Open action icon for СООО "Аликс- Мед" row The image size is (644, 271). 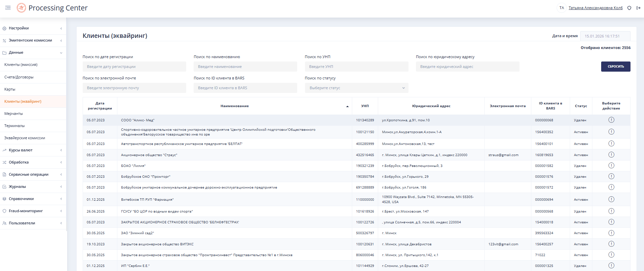pyautogui.click(x=611, y=120)
